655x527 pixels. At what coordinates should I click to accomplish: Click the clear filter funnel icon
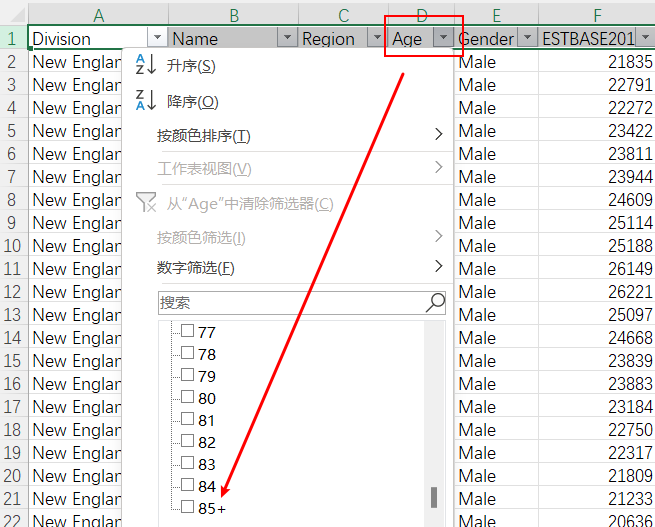tap(145, 203)
